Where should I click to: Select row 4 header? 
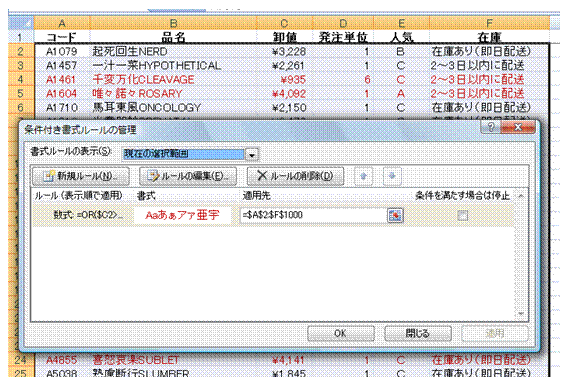click(x=21, y=80)
